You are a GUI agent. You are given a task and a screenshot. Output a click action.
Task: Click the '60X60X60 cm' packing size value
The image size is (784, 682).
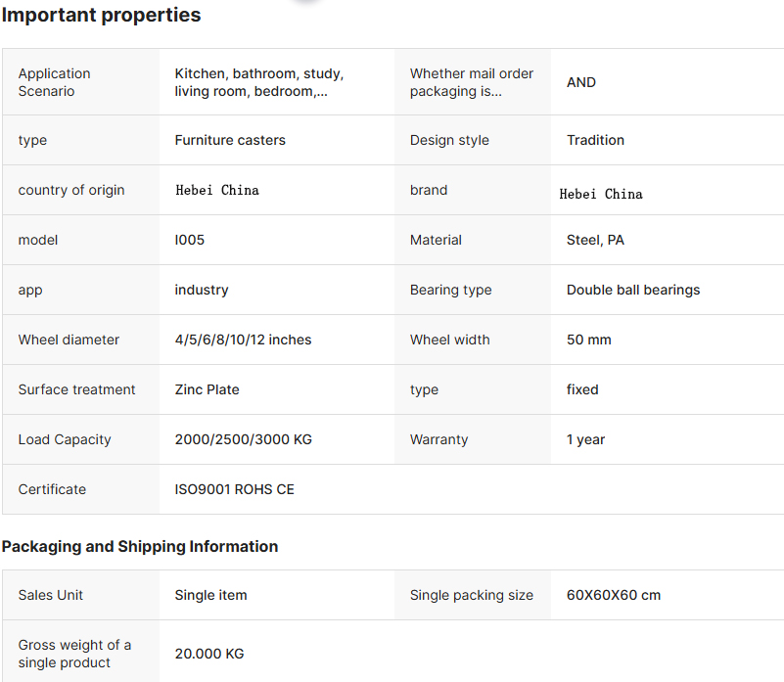(x=614, y=595)
